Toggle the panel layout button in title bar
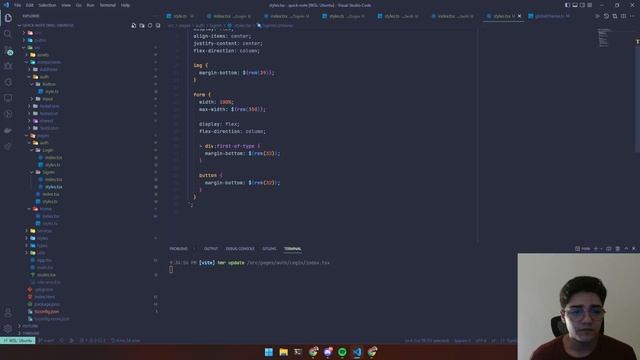The height and width of the screenshot is (360, 640). 575,5
